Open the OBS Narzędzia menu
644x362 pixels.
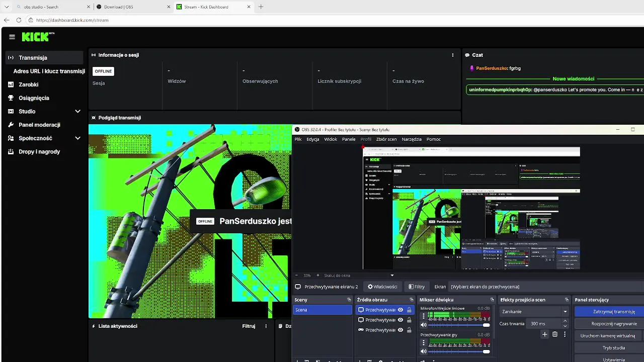pyautogui.click(x=412, y=139)
